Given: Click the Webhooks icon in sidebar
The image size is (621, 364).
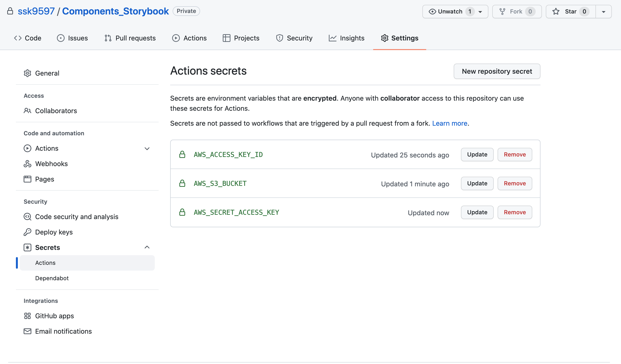Looking at the screenshot, I should (x=27, y=164).
